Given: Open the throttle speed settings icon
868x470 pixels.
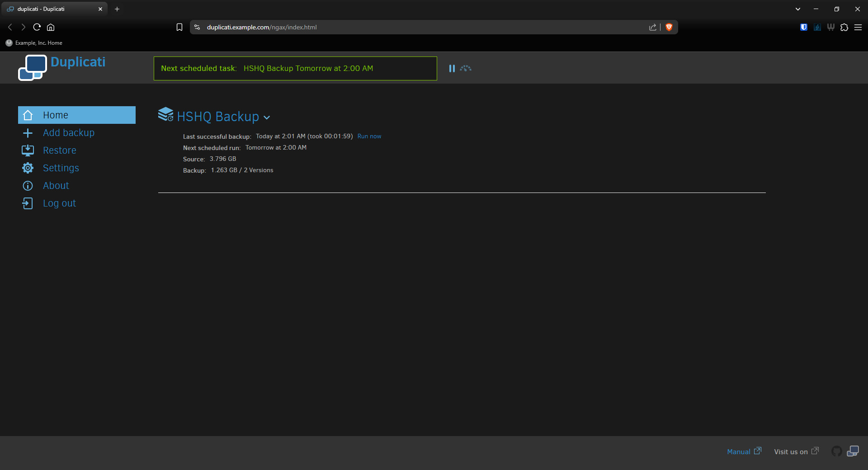Looking at the screenshot, I should (466, 68).
